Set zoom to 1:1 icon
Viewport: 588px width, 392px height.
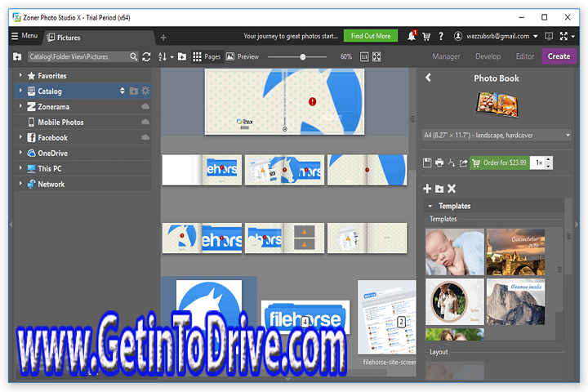(363, 57)
